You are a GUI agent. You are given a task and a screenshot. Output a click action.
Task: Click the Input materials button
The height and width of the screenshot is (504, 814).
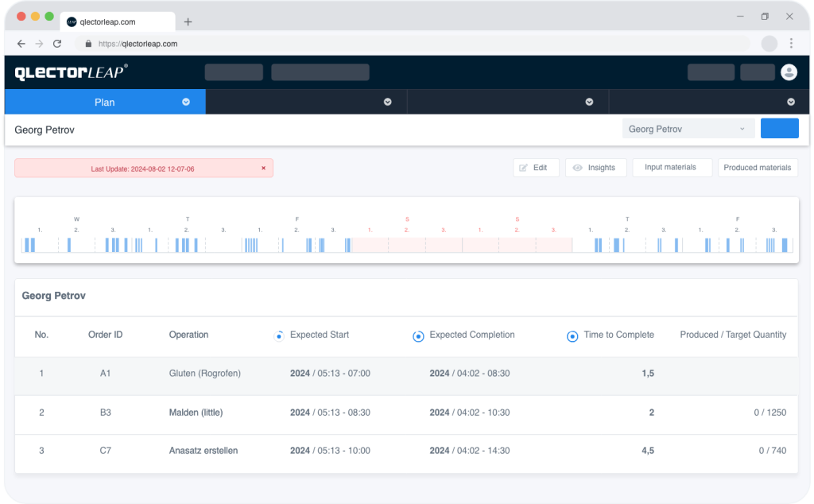(672, 168)
